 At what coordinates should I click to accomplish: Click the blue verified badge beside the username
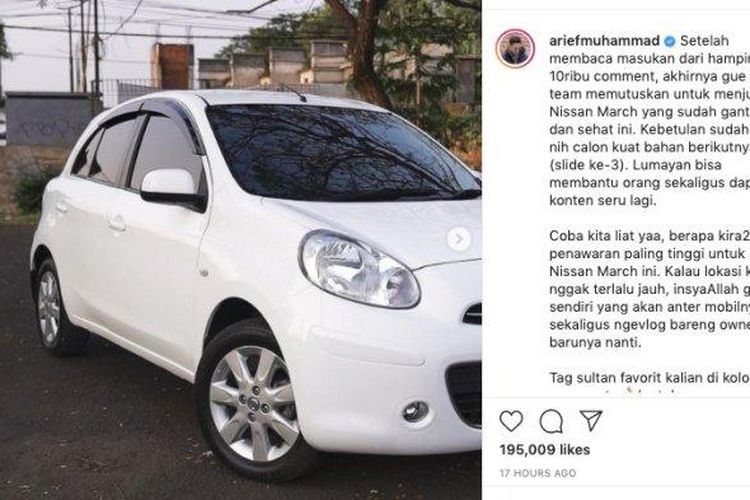coord(670,42)
